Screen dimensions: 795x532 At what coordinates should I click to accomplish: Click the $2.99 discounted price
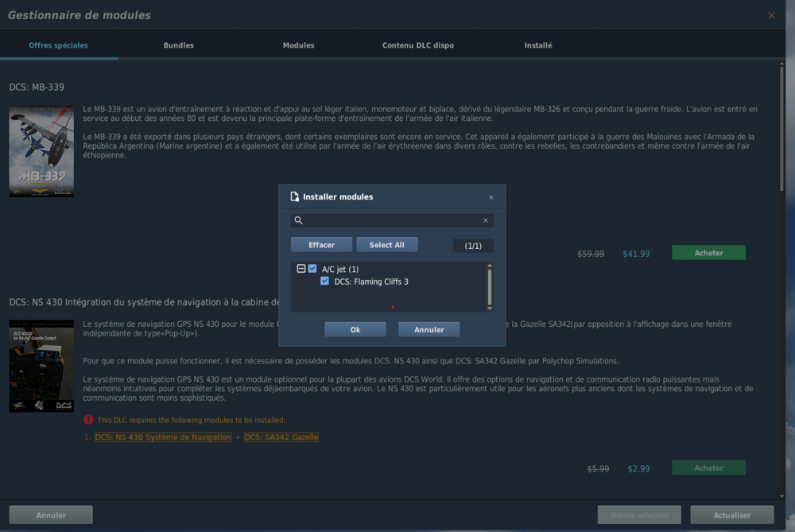tap(638, 468)
